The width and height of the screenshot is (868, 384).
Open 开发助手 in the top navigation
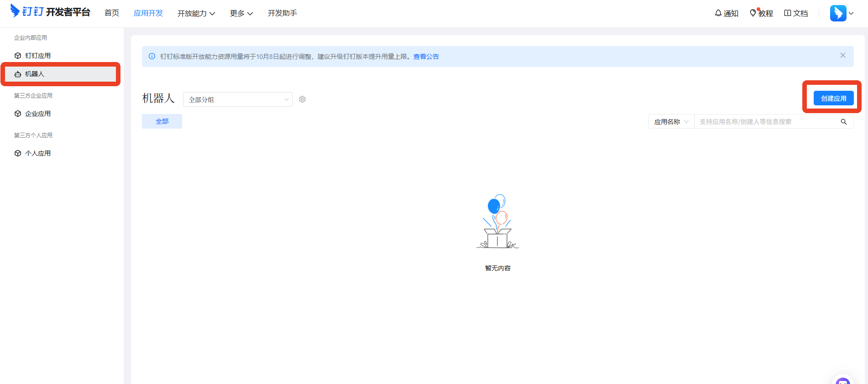[282, 13]
